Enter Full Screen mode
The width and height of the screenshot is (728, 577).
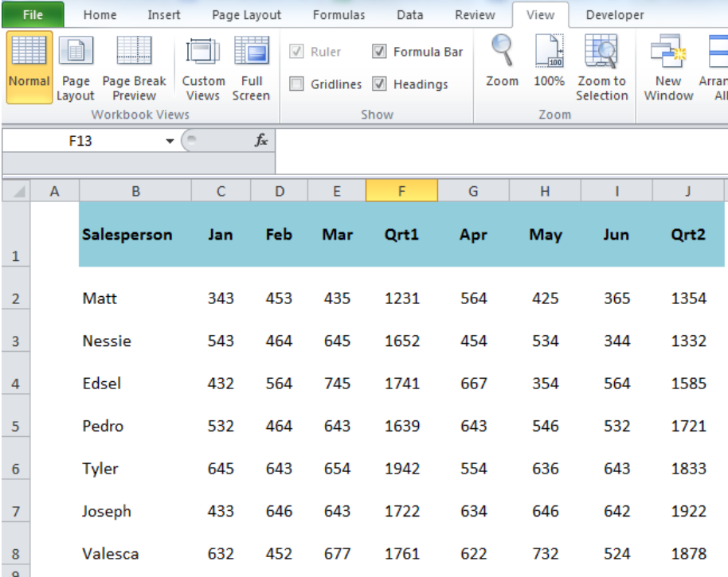251,68
